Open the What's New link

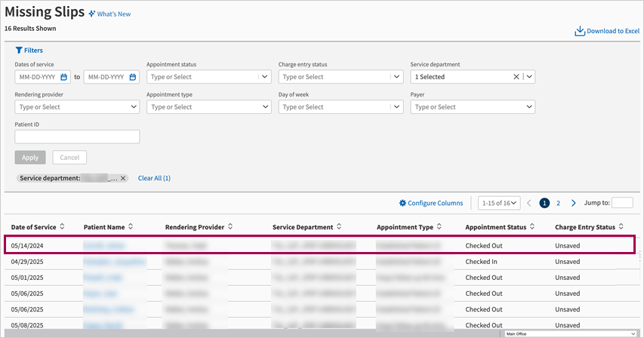pyautogui.click(x=110, y=14)
